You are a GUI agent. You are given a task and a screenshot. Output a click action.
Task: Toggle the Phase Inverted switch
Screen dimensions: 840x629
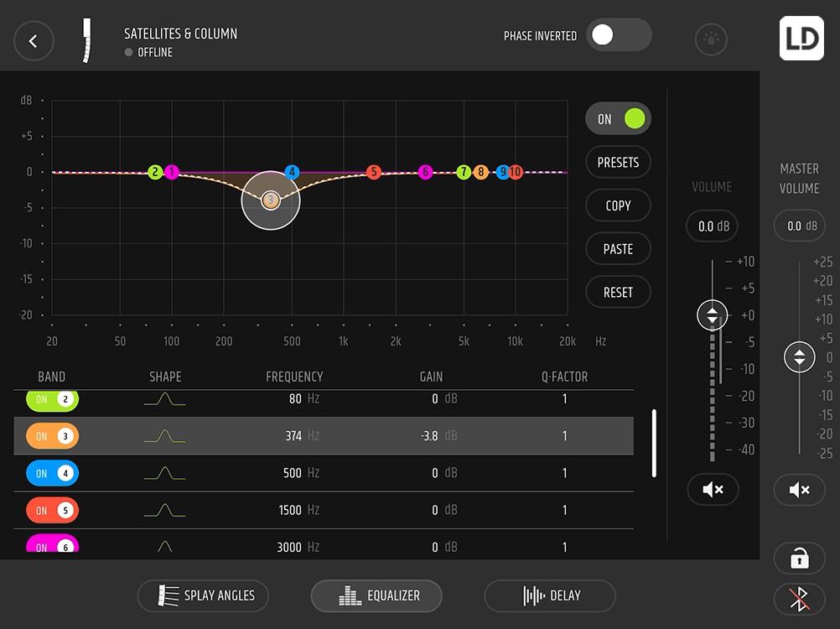(619, 34)
